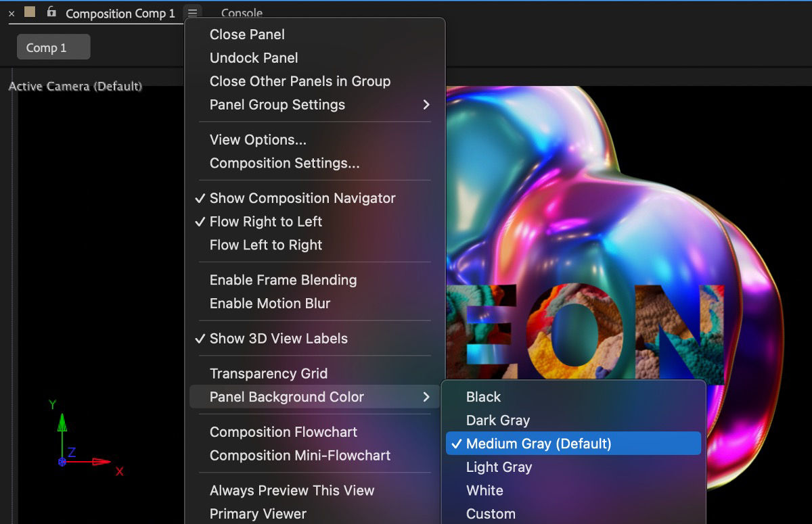The width and height of the screenshot is (812, 524).
Task: Choose Composition Flowchart
Action: [x=284, y=432]
